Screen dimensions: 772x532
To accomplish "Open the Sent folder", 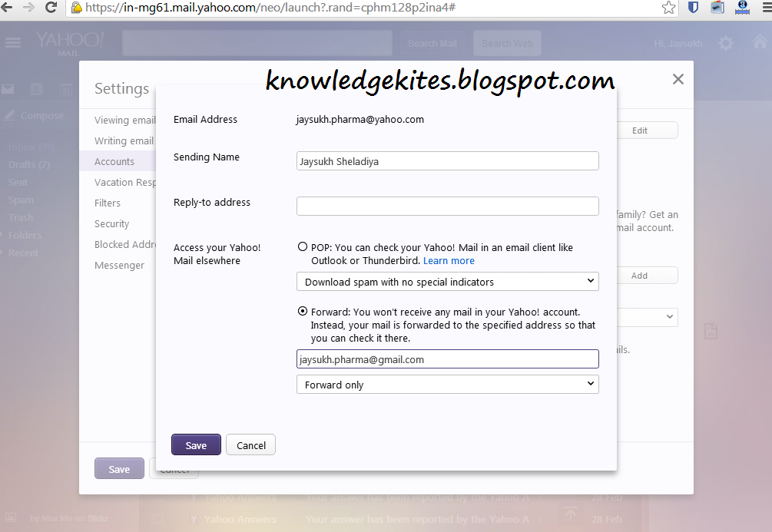I will pyautogui.click(x=18, y=182).
